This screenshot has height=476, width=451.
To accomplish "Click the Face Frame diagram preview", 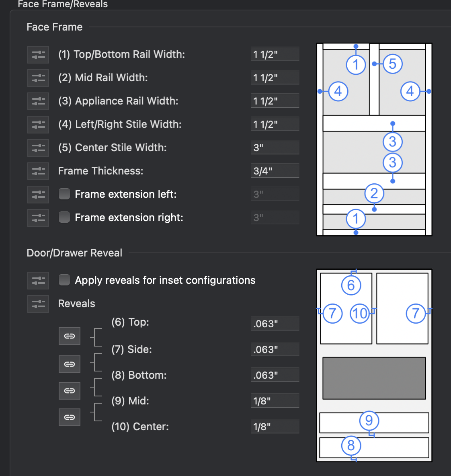I will (x=374, y=140).
